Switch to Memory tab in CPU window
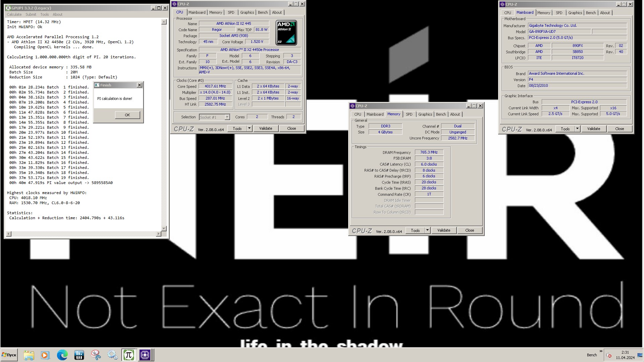The image size is (644, 362). click(216, 12)
